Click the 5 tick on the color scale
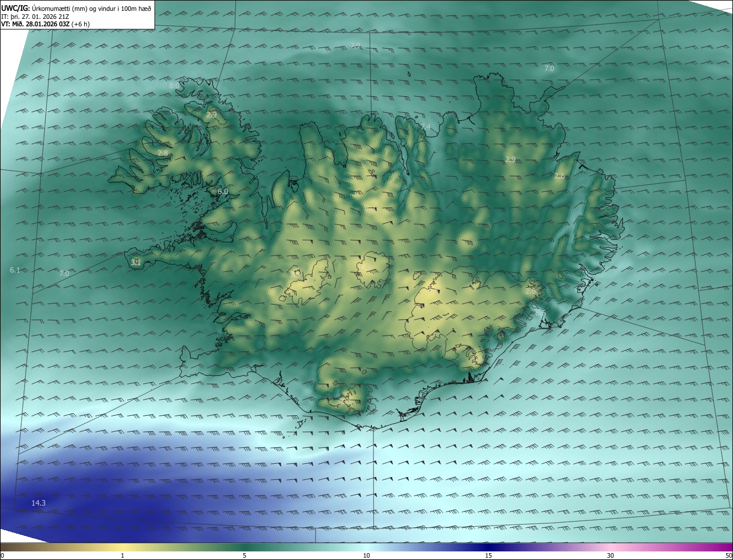The height and width of the screenshot is (560, 733). [x=245, y=555]
